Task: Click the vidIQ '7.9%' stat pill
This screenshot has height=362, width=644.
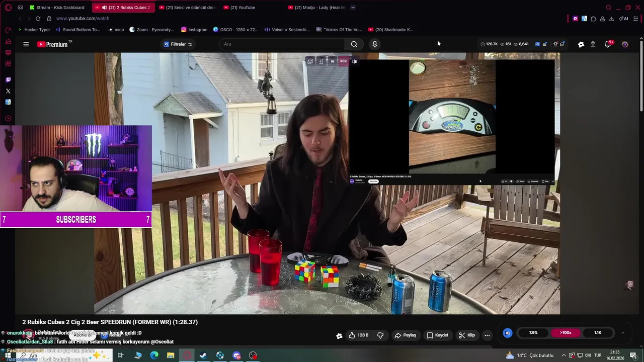Action: click(x=533, y=333)
